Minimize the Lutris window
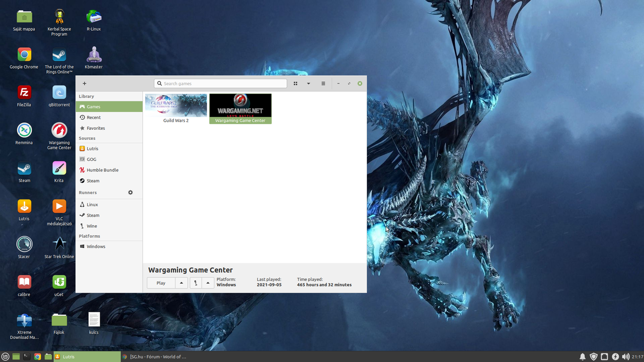Image resolution: width=644 pixels, height=362 pixels. (x=339, y=83)
